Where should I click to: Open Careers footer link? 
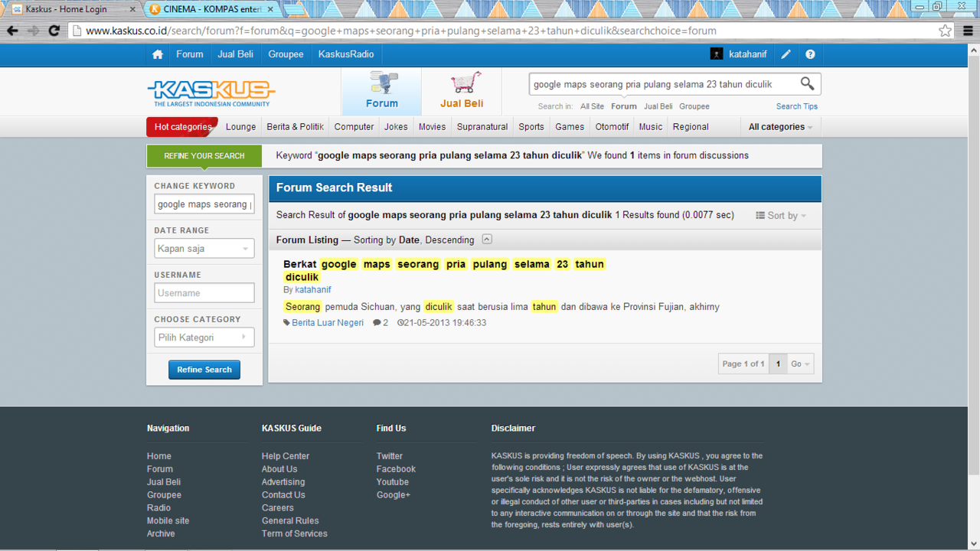pos(277,507)
